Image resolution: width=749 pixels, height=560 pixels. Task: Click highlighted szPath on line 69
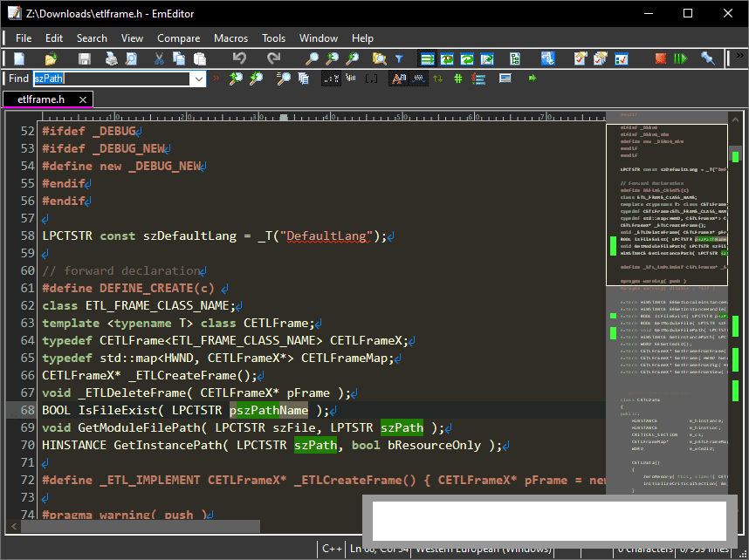pos(402,427)
